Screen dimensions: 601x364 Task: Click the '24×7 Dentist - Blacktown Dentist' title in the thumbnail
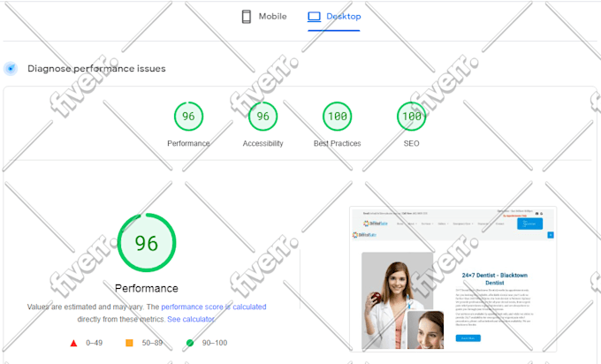pyautogui.click(x=494, y=279)
